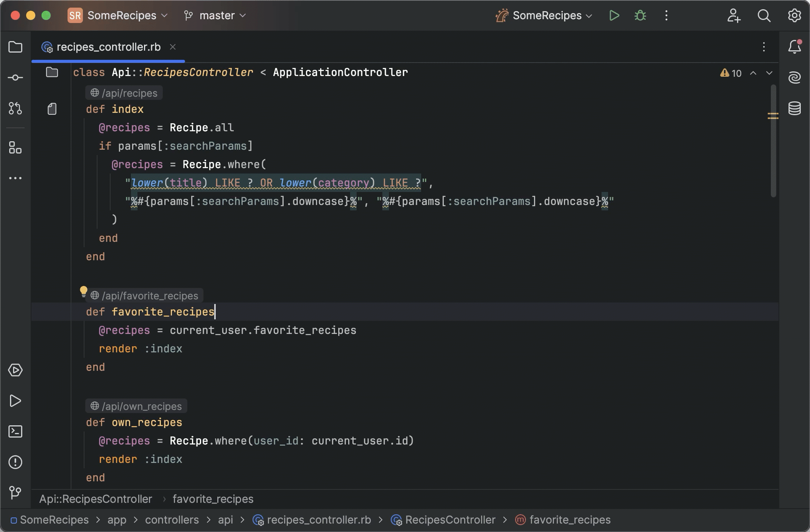Open the Commit tool window
Image resolution: width=810 pixels, height=532 pixels.
tap(15, 78)
